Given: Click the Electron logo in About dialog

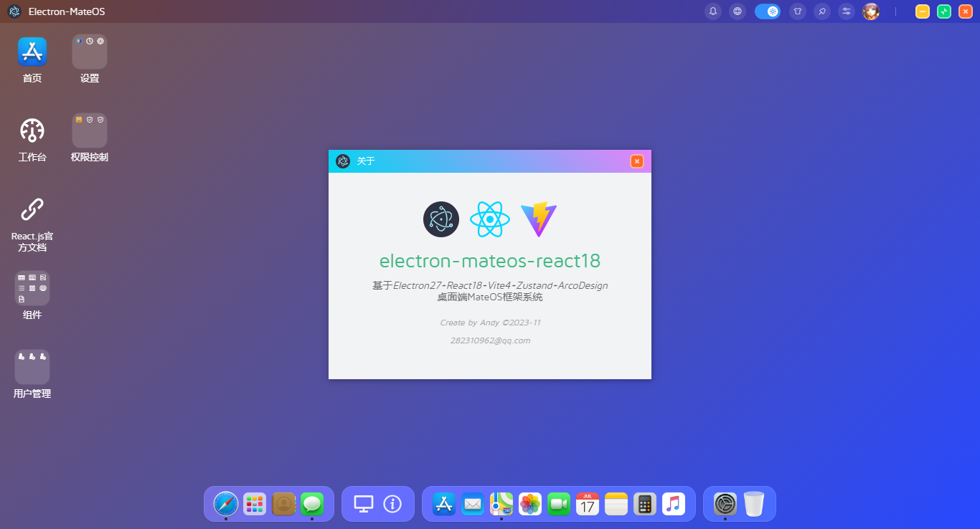Looking at the screenshot, I should pyautogui.click(x=441, y=219).
